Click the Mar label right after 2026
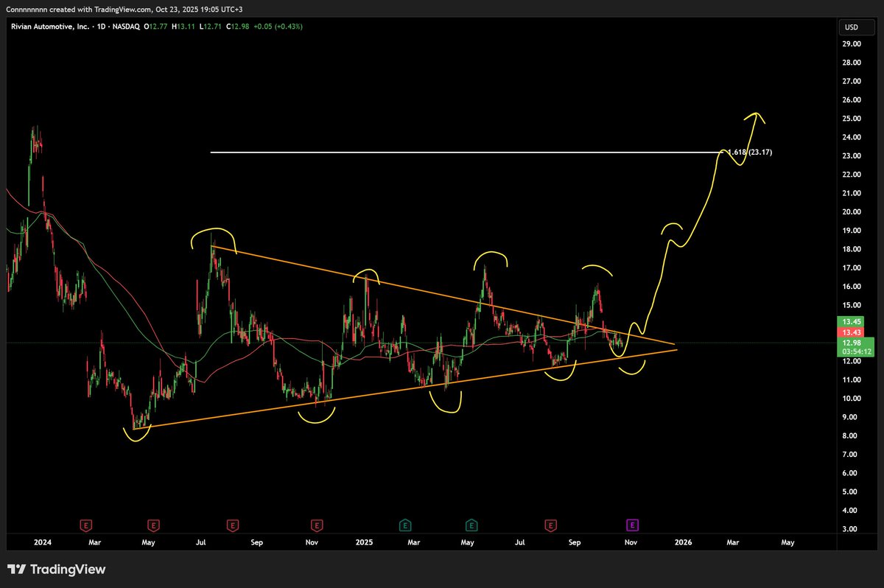The height and width of the screenshot is (588, 884). [733, 542]
